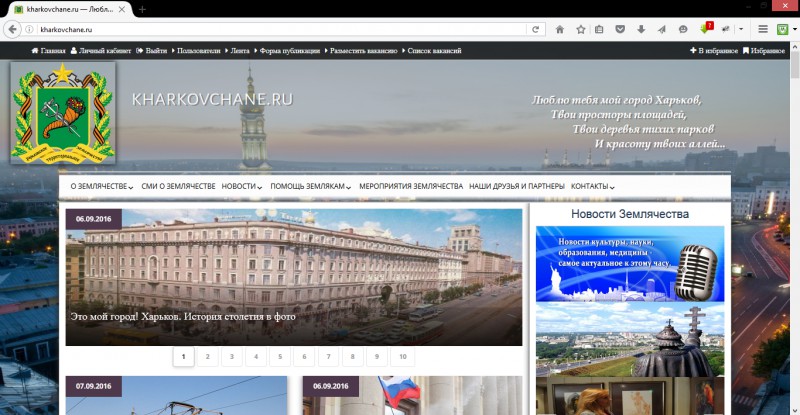
Task: Click Разместить вакансию link
Action: [x=361, y=51]
